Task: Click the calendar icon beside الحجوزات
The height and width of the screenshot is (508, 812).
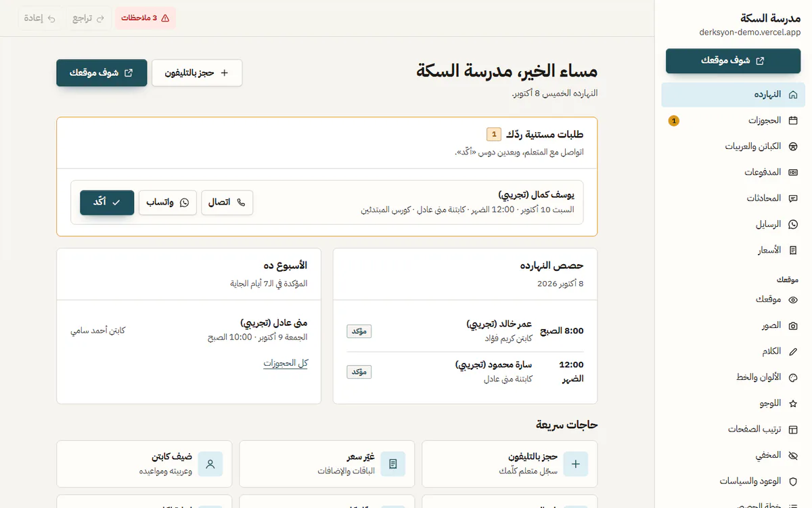Action: click(x=794, y=121)
